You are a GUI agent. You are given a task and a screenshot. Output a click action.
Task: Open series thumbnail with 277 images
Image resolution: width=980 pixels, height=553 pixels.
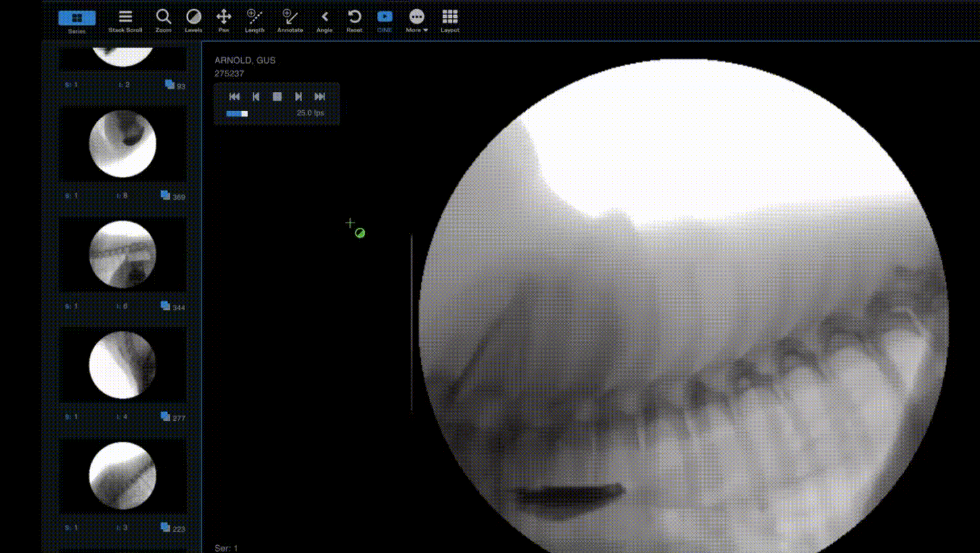(123, 365)
